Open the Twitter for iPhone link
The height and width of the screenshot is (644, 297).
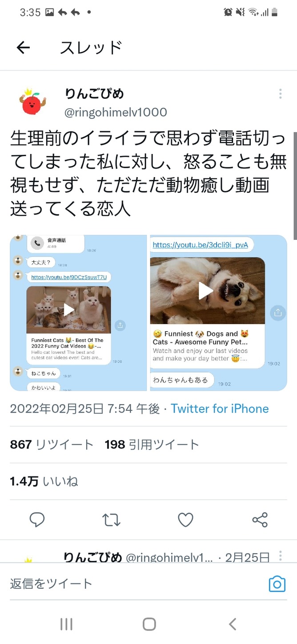point(220,409)
